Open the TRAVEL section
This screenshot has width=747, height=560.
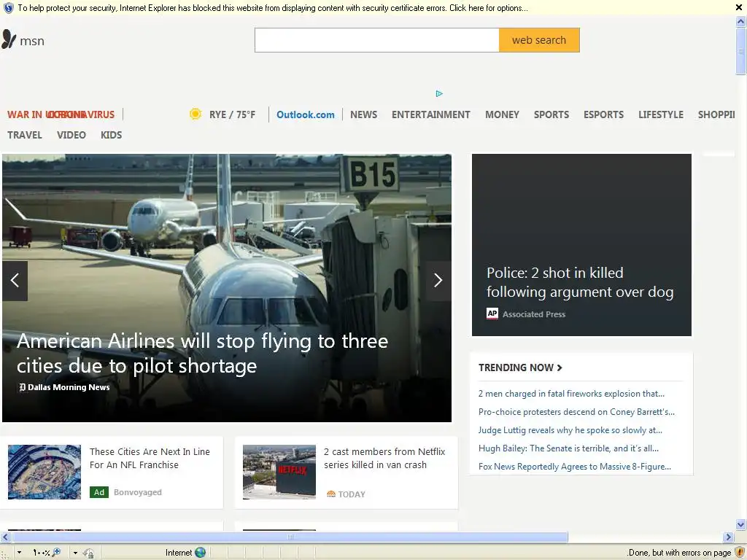pos(25,135)
